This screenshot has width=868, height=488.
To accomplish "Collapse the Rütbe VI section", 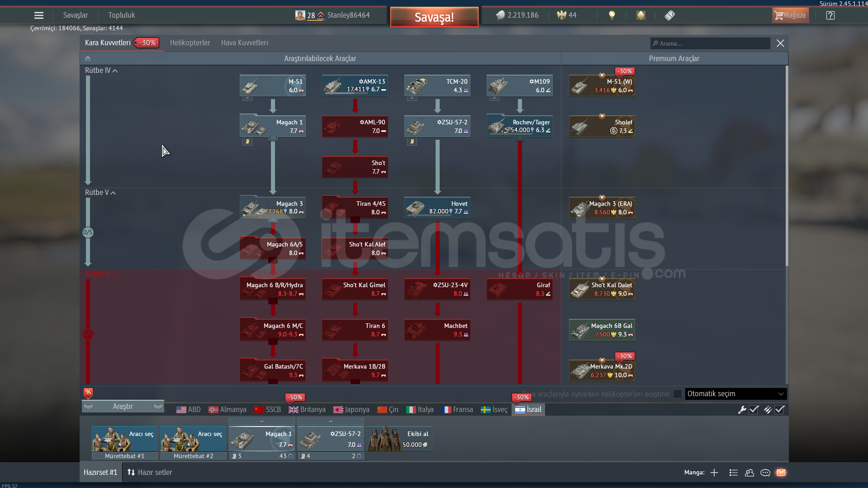I will click(x=101, y=274).
